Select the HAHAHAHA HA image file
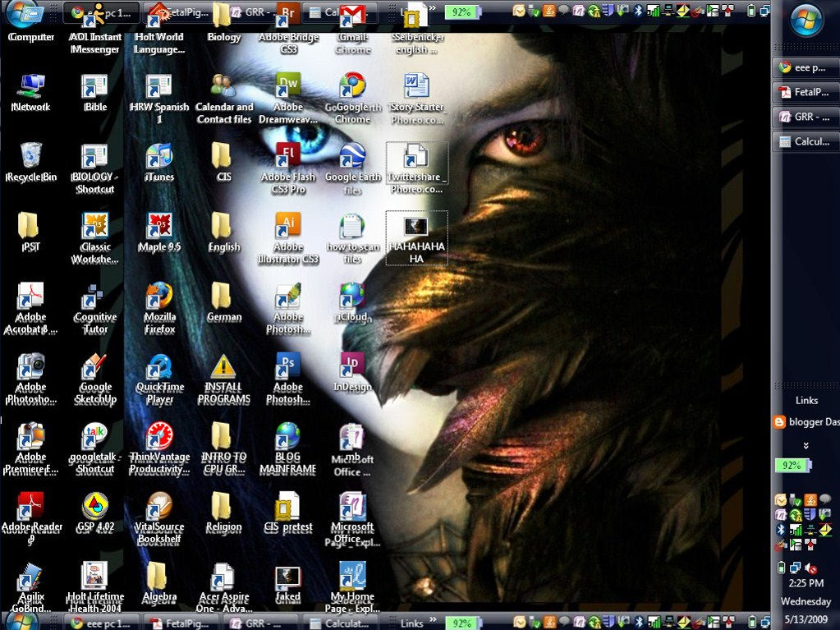Image resolution: width=840 pixels, height=630 pixels. [x=416, y=238]
